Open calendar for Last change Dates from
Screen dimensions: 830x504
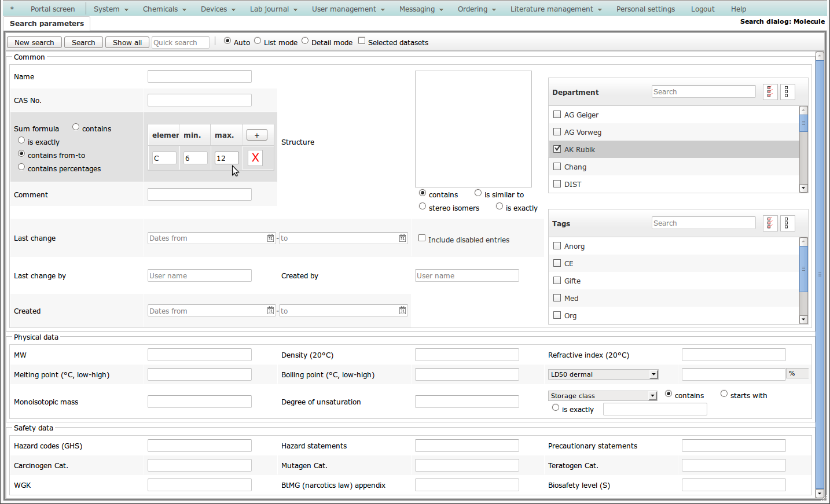coord(270,238)
